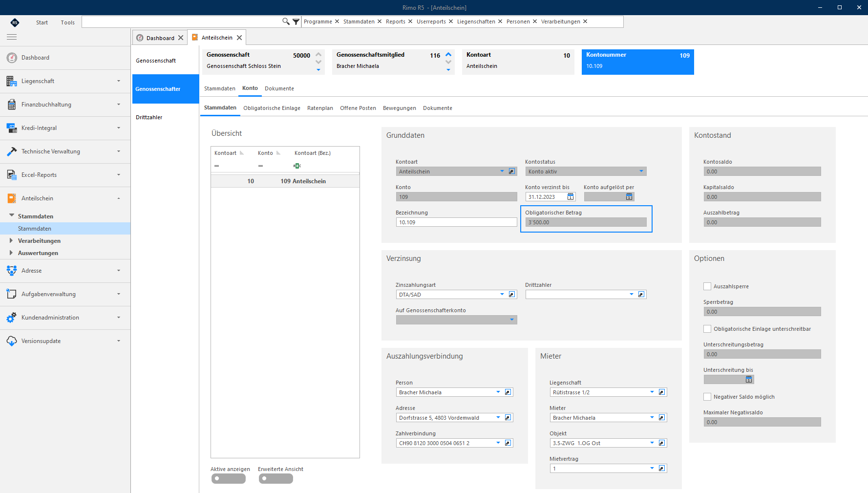Open the Ratenplan tab

[320, 108]
